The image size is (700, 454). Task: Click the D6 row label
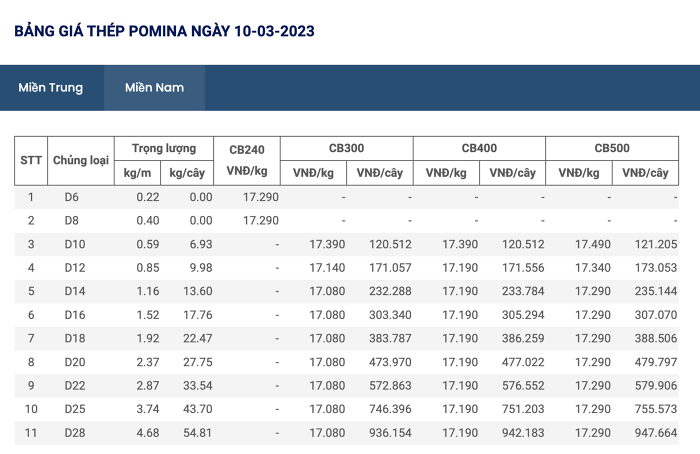click(71, 197)
